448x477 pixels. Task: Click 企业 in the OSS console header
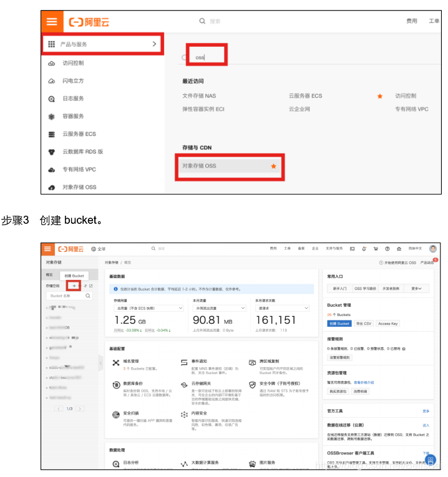pyautogui.click(x=315, y=249)
